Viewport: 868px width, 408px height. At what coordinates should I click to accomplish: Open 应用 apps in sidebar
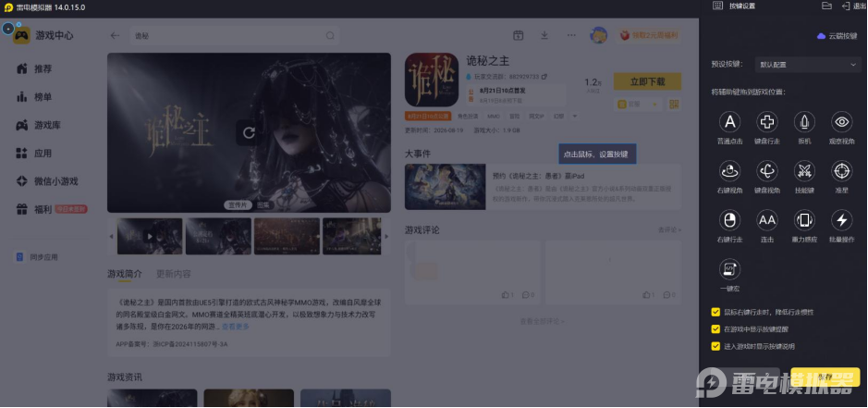pyautogui.click(x=34, y=154)
